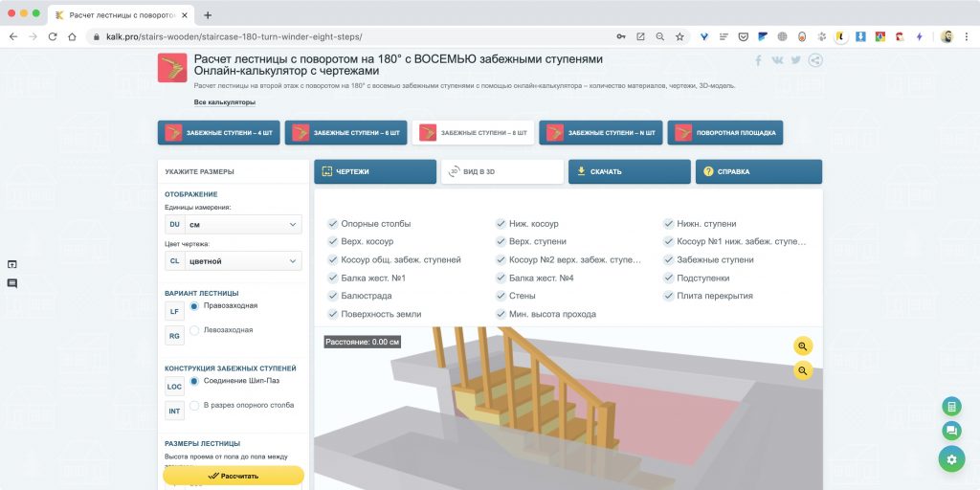Viewport: 980px width, 490px height.
Task: Share page on Twitter icon
Action: click(x=795, y=60)
